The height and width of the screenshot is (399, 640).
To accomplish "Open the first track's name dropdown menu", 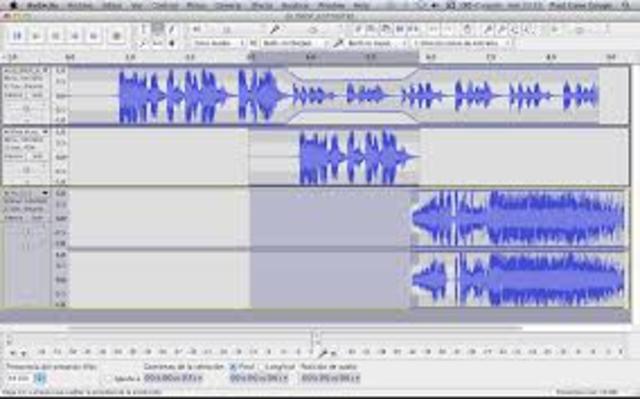I will [45, 70].
